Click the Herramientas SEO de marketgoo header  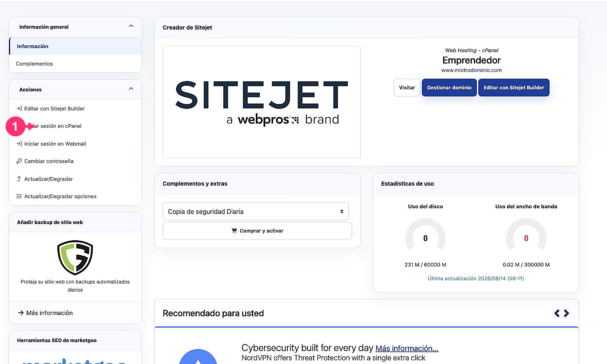(x=57, y=340)
